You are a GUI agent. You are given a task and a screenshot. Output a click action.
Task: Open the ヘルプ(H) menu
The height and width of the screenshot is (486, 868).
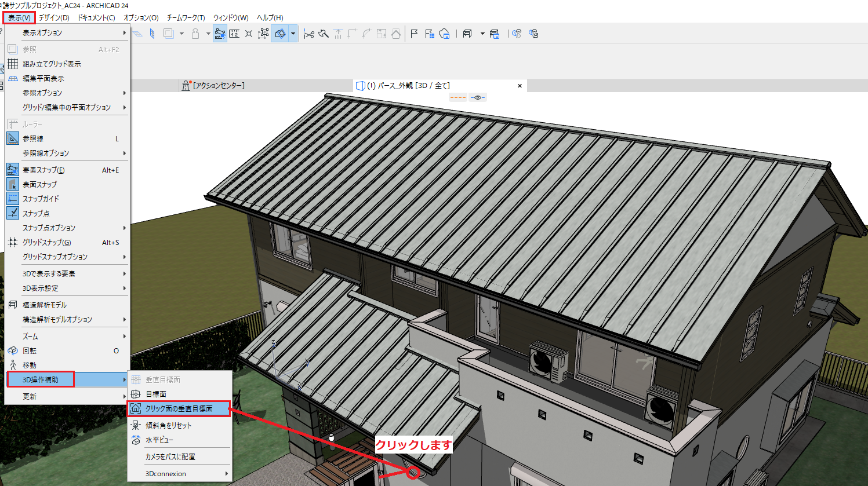pyautogui.click(x=270, y=18)
